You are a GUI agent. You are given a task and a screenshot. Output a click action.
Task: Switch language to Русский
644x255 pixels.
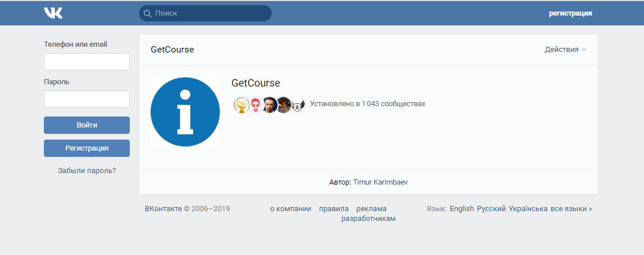coord(491,209)
